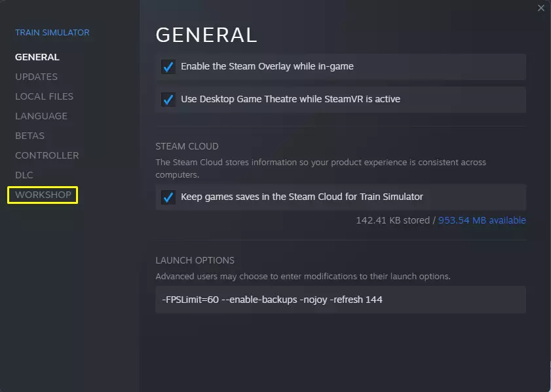Select the DLC sidebar tab
This screenshot has width=551, height=392.
pos(24,175)
